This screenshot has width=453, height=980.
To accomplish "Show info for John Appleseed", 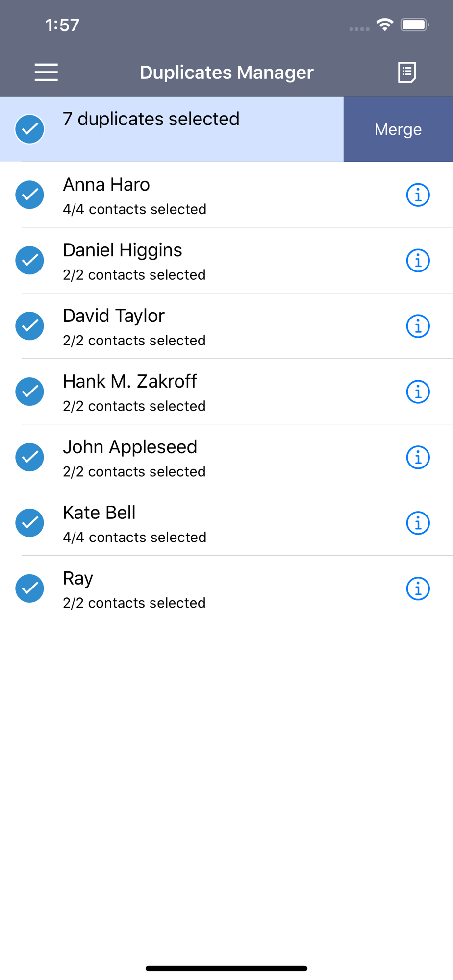I will [418, 458].
